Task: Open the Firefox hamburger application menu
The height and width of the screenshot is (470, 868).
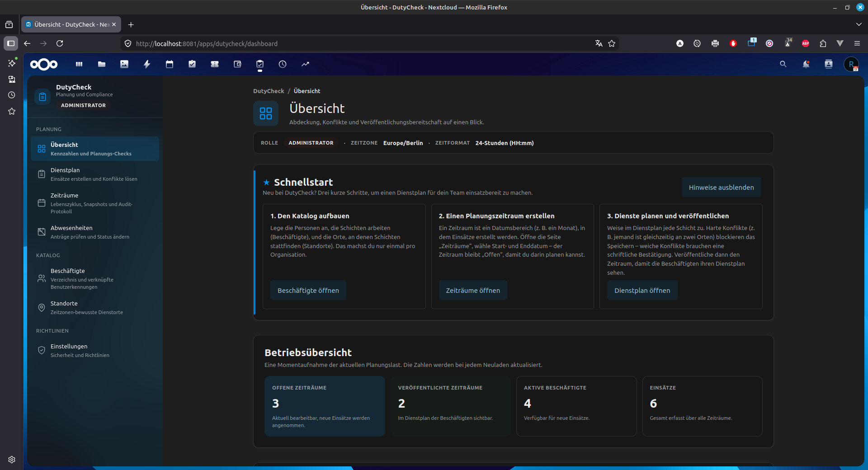Action: click(x=857, y=43)
